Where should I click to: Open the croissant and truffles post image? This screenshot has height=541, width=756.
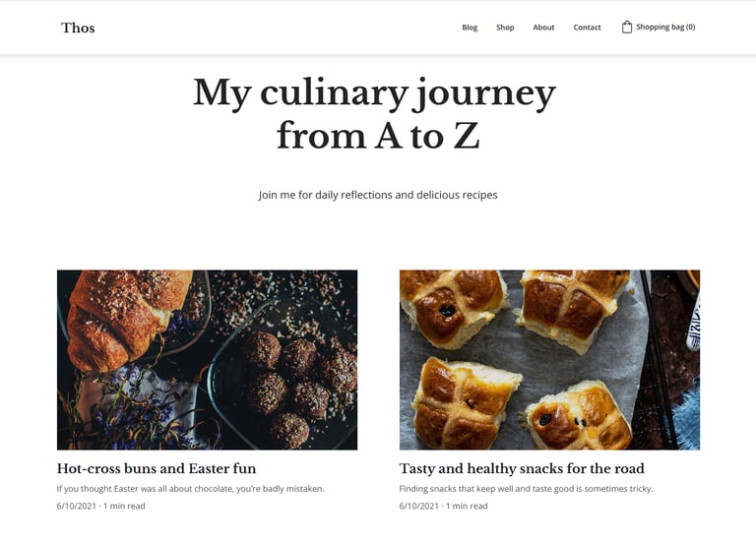tap(207, 360)
